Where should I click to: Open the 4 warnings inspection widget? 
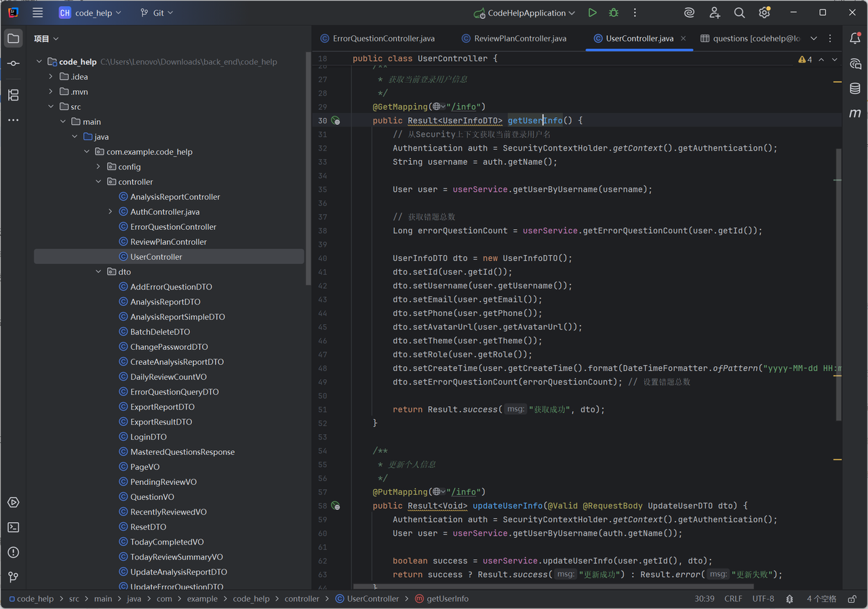click(x=805, y=60)
